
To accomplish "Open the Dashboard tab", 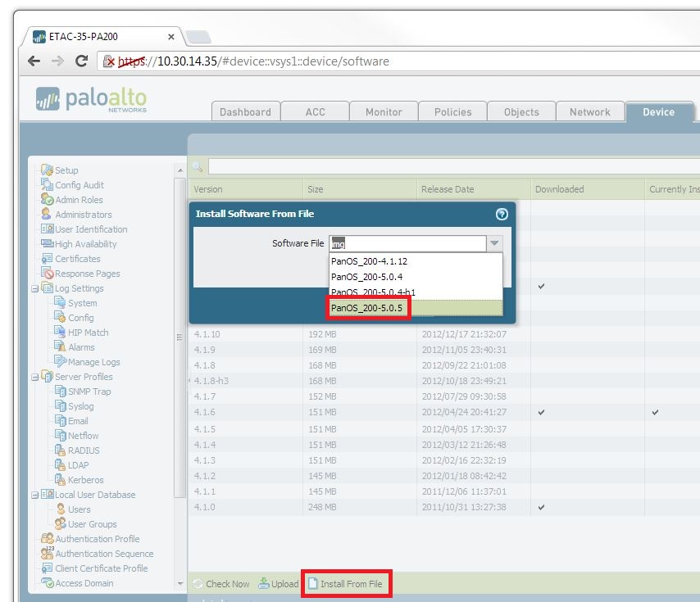I will point(246,112).
